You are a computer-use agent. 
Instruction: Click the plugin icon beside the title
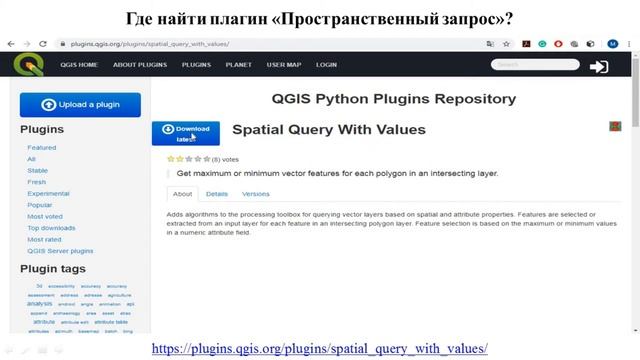pyautogui.click(x=615, y=126)
